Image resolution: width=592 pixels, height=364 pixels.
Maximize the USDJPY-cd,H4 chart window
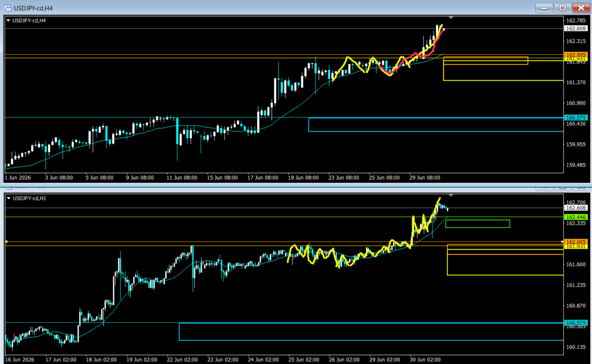pyautogui.click(x=563, y=8)
